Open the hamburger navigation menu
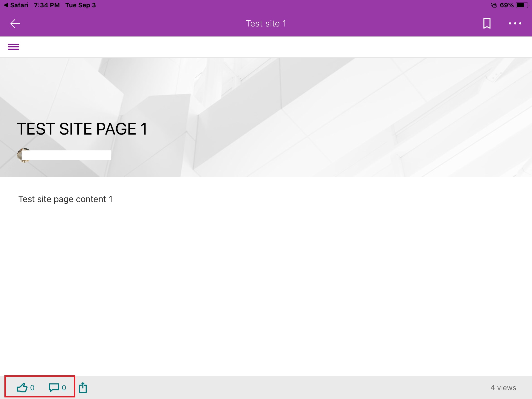 (14, 47)
